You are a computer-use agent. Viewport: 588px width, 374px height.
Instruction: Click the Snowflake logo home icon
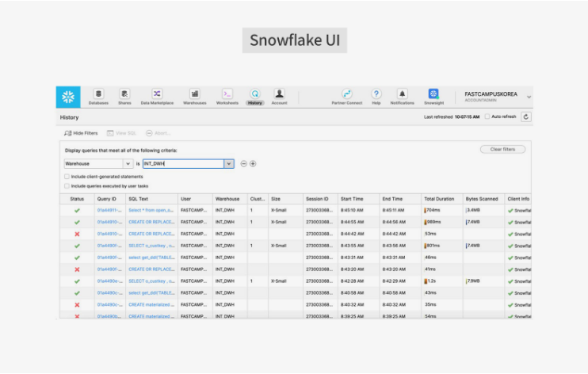68,97
